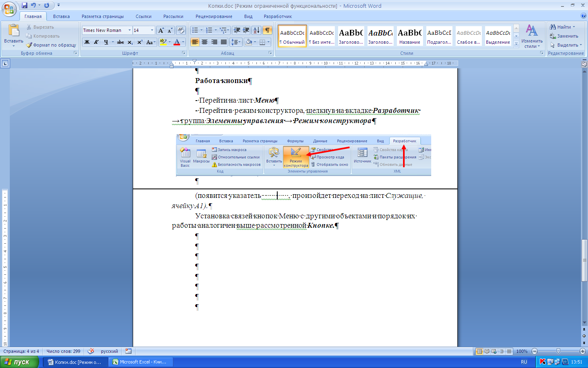The width and height of the screenshot is (588, 368).
Task: Open the font size 14 dropdown
Action: (x=152, y=30)
